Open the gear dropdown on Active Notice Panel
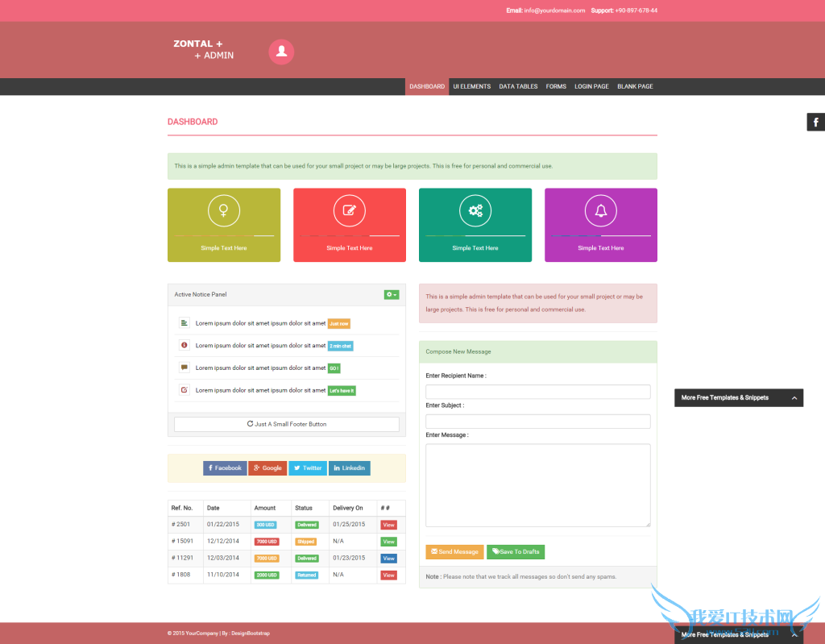 392,294
